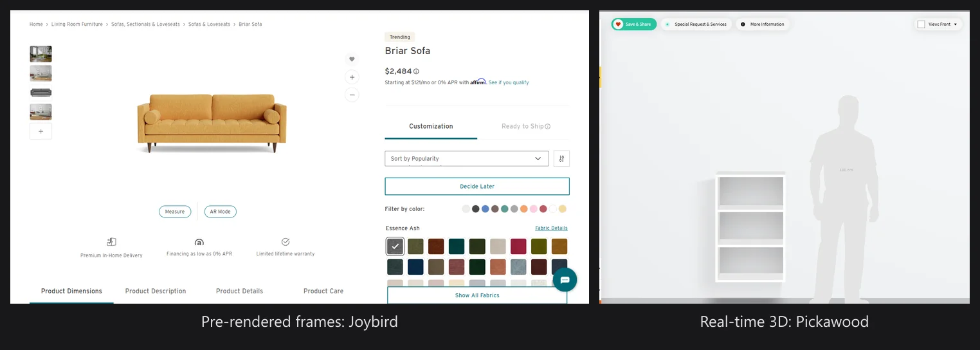This screenshot has width=980, height=350.
Task: Click the green dot icon of Special Request & Services
Action: 667,24
